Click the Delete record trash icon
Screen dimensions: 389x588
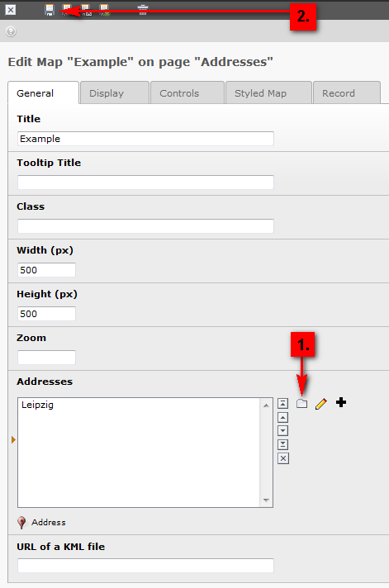coord(143,10)
